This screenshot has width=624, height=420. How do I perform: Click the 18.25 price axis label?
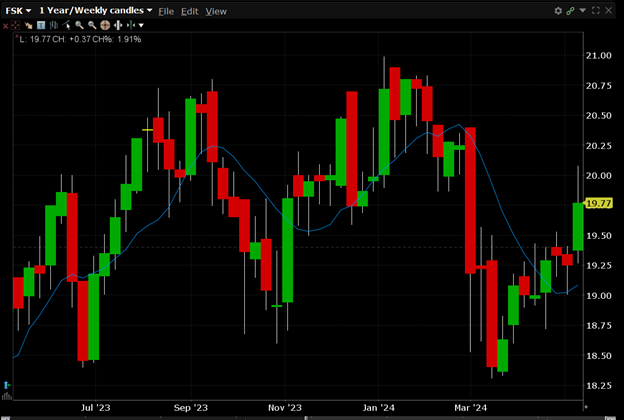pyautogui.click(x=599, y=386)
